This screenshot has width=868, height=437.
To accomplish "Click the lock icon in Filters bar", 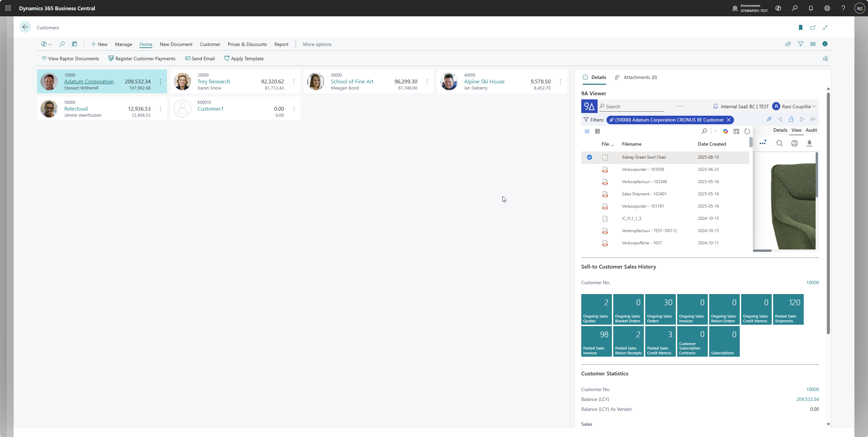I will [791, 119].
